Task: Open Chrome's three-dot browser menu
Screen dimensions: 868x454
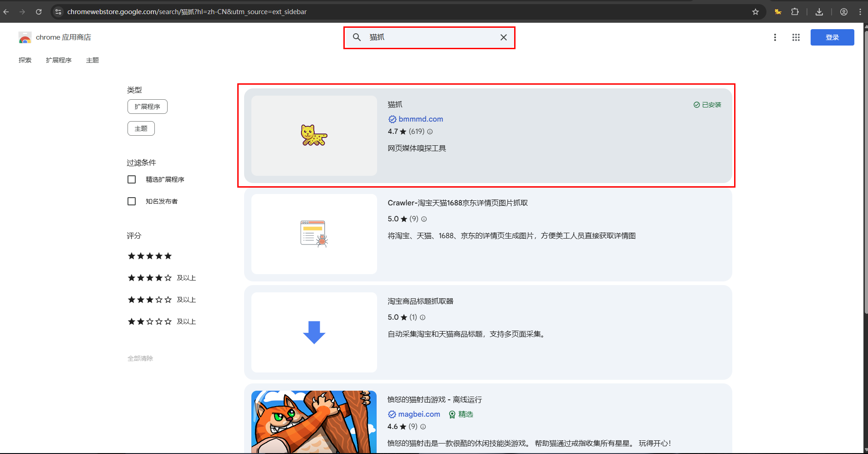Action: tap(860, 12)
